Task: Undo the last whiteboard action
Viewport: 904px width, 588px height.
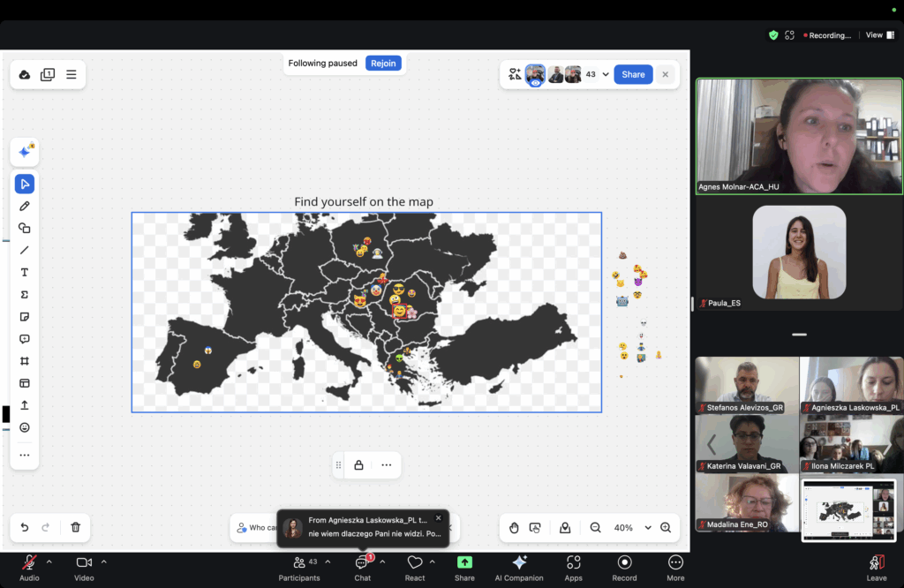Action: pos(25,527)
